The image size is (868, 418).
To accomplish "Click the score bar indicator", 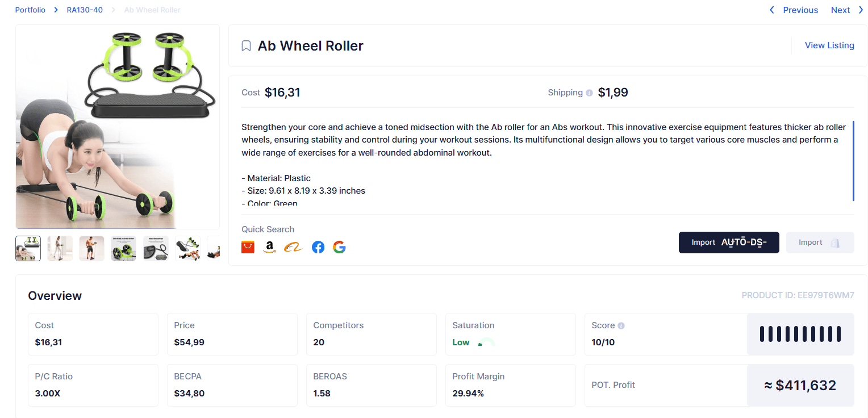I will click(x=800, y=334).
